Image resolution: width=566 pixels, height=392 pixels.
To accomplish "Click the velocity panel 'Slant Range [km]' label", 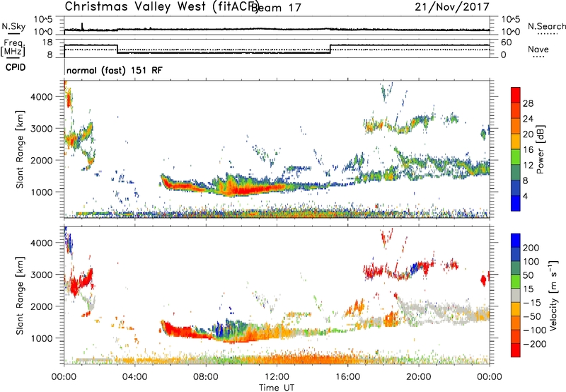I will [20, 295].
